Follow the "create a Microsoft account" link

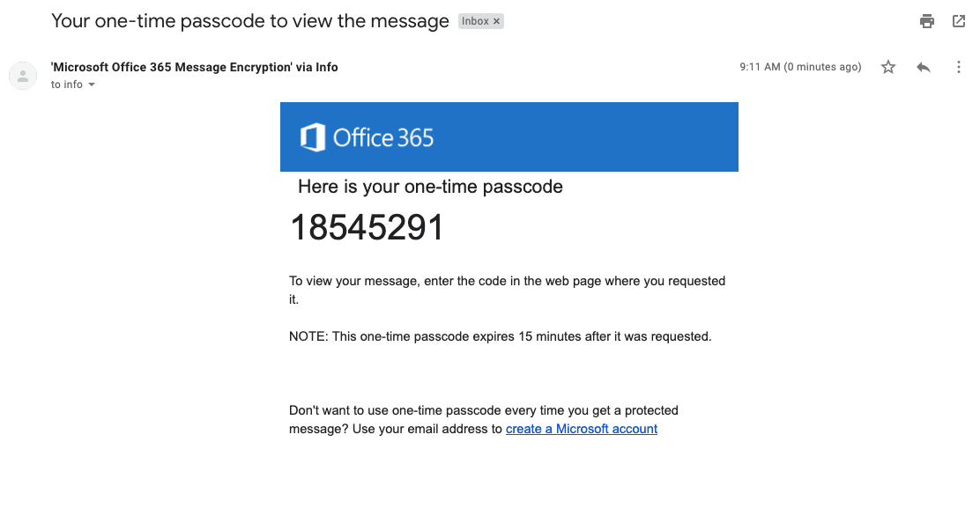coord(582,429)
